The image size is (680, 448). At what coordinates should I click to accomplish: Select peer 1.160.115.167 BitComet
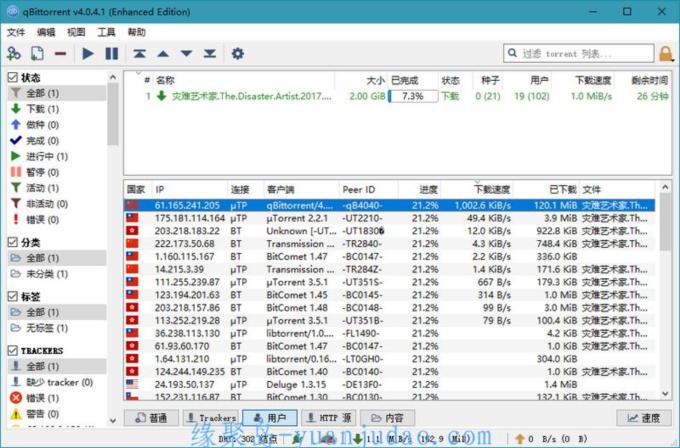coord(389,256)
